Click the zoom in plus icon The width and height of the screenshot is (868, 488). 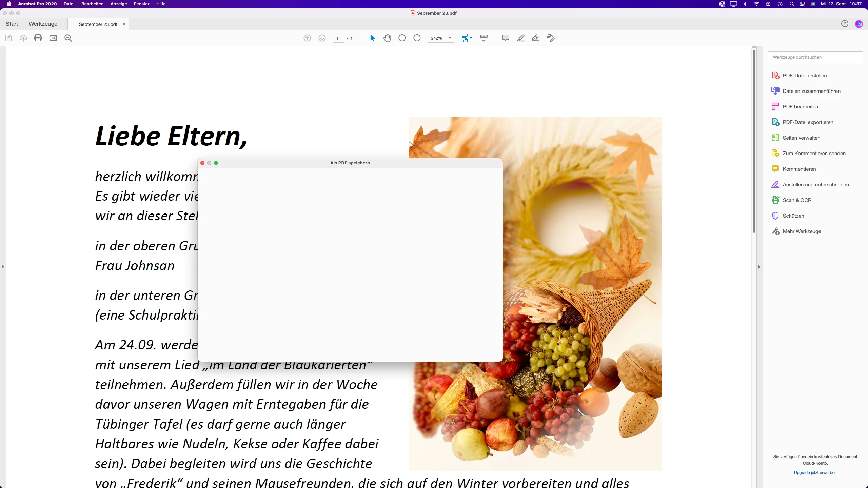pos(417,38)
